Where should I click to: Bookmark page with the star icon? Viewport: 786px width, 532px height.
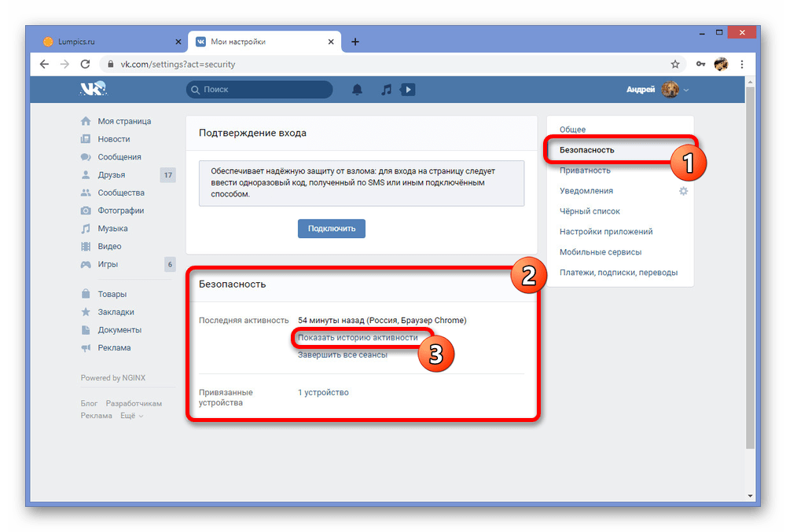(x=675, y=64)
